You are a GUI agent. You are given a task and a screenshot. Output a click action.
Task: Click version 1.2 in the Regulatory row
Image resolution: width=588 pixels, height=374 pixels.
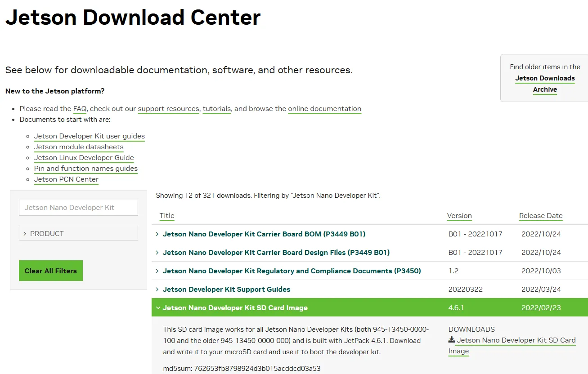(x=453, y=271)
